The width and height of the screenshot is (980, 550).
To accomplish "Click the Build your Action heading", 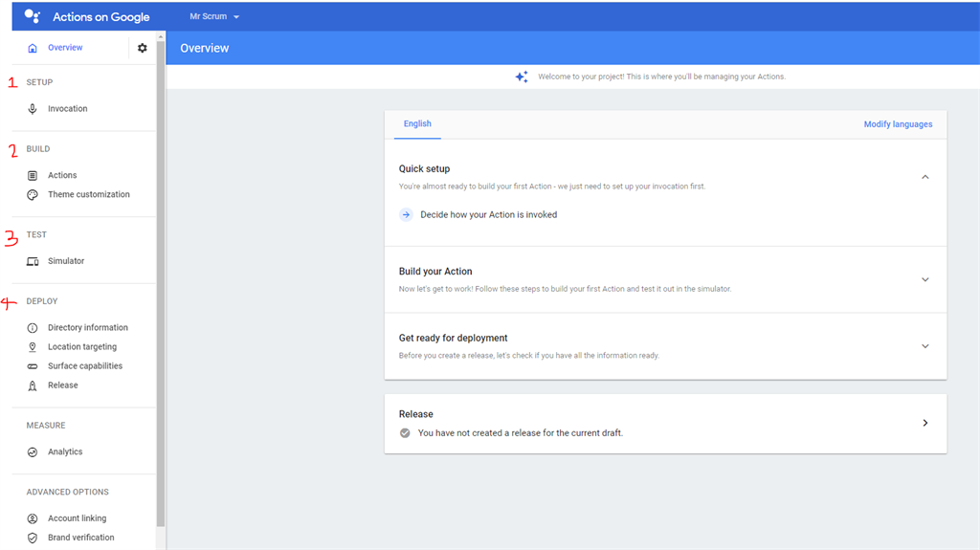I will tap(435, 272).
